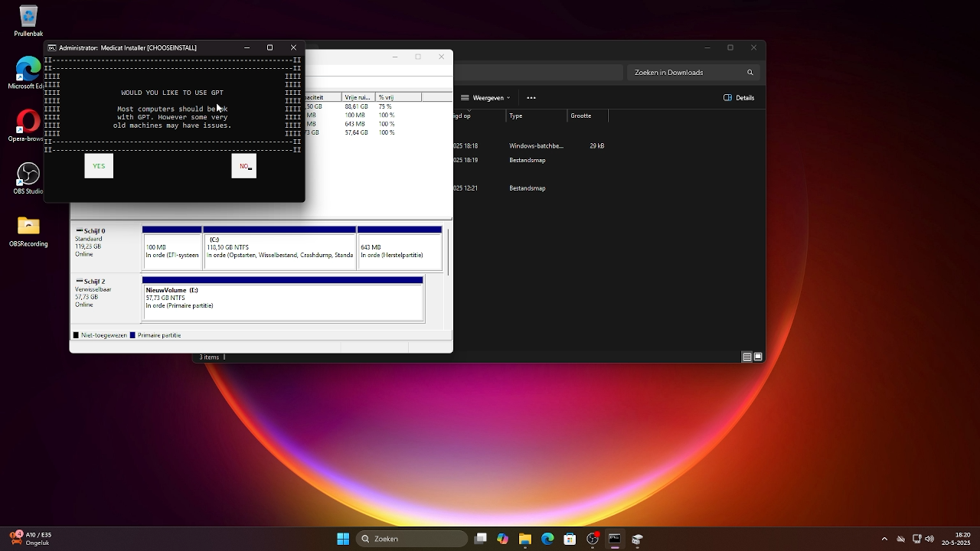This screenshot has width=980, height=551.
Task: Open the network status tray icon
Action: tap(916, 539)
